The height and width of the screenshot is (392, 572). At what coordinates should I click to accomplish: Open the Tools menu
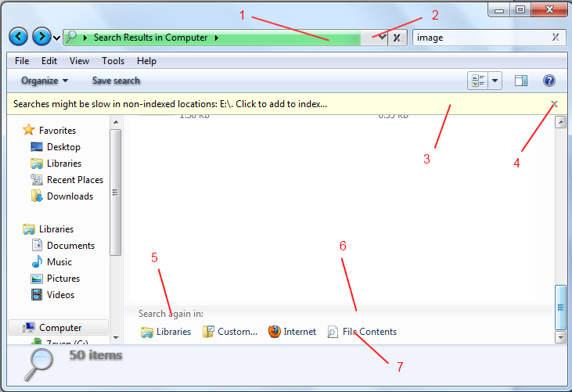click(x=113, y=60)
